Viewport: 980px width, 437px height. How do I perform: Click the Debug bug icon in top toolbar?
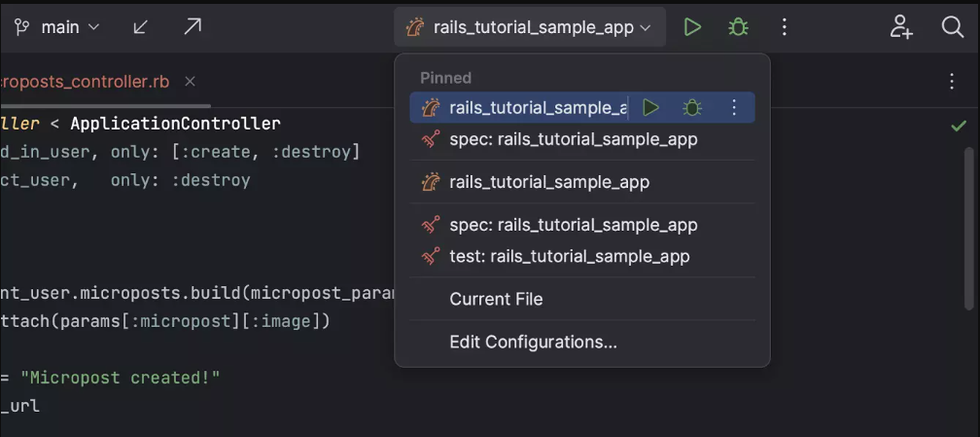pyautogui.click(x=739, y=27)
